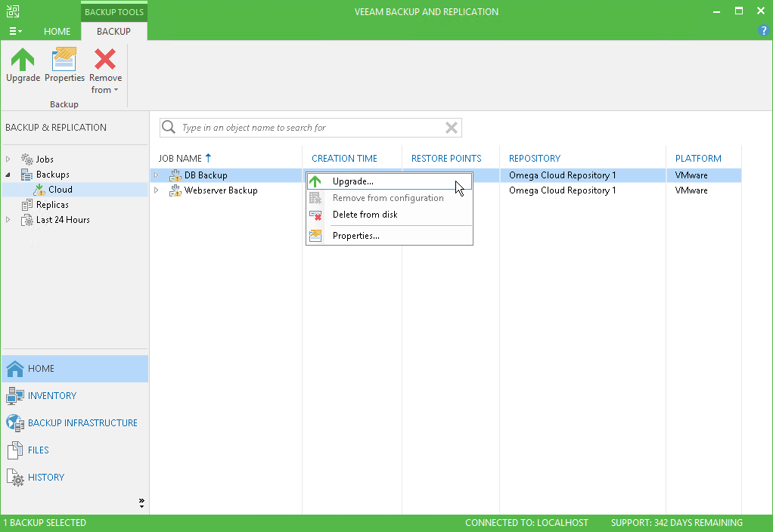Click Remove from configuration menu entry
This screenshot has height=532, width=773.
[390, 198]
